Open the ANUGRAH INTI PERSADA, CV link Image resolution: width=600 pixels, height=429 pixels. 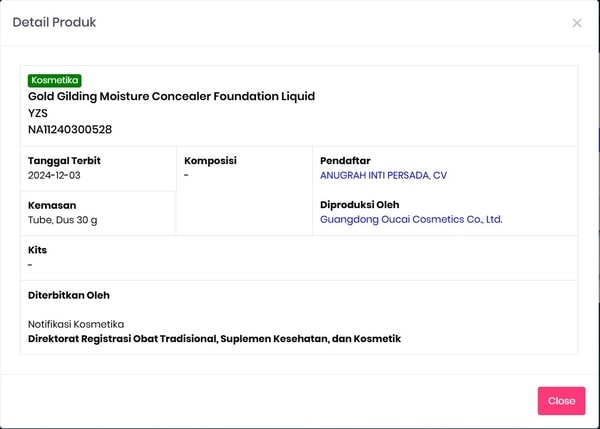[382, 175]
